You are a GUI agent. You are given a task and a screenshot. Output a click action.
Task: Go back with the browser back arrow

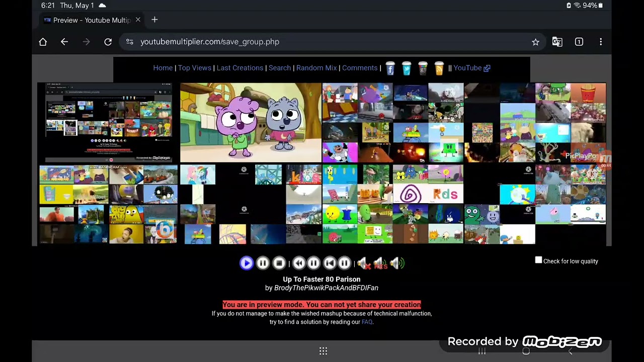point(64,42)
